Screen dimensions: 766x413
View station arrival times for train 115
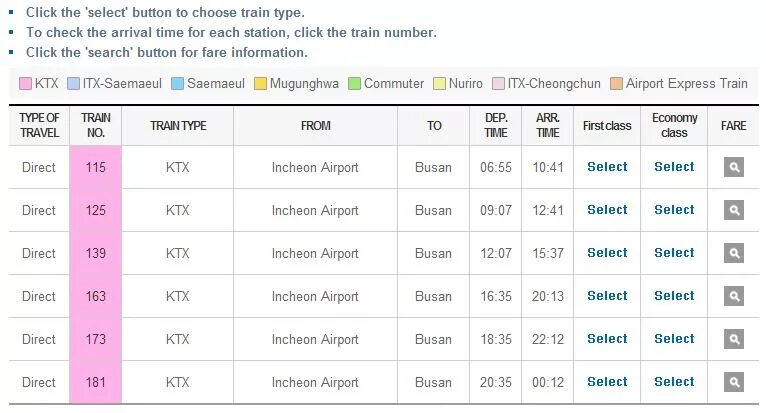coord(96,167)
